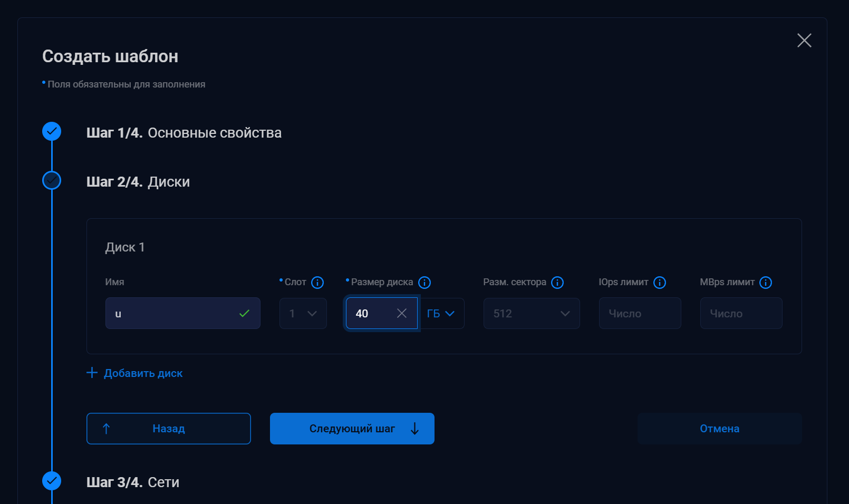The width and height of the screenshot is (849, 504).
Task: Click the IOps лимит number field
Action: coord(640,313)
